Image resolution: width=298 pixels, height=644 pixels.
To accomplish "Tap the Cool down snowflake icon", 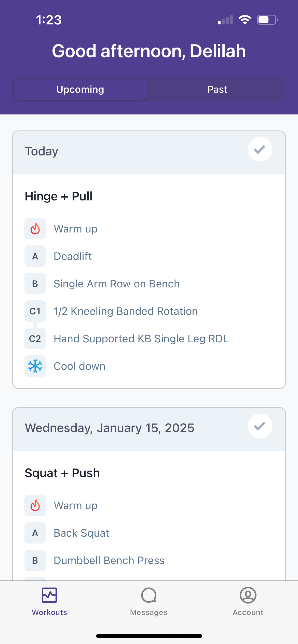I will [35, 366].
